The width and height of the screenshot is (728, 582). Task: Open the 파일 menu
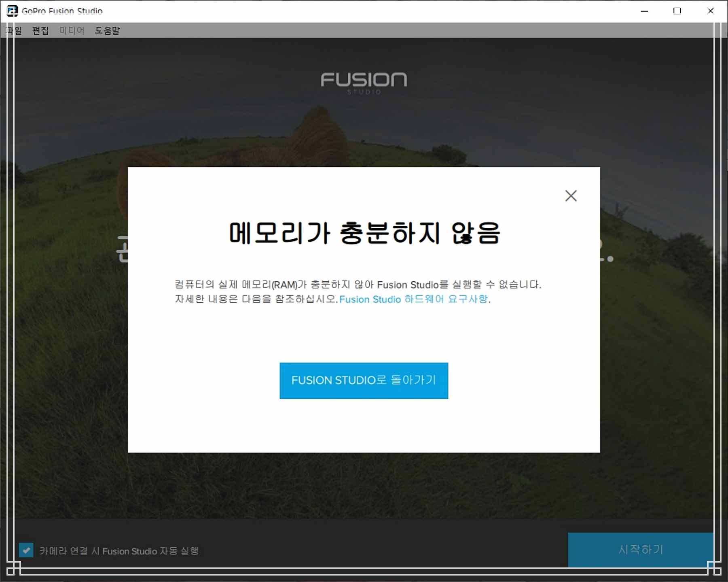tap(14, 30)
